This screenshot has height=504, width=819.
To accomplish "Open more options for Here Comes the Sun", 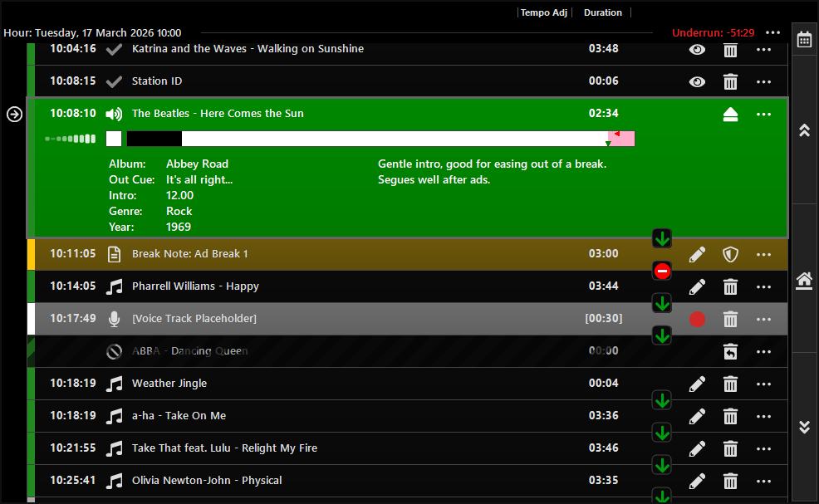I will tap(763, 114).
